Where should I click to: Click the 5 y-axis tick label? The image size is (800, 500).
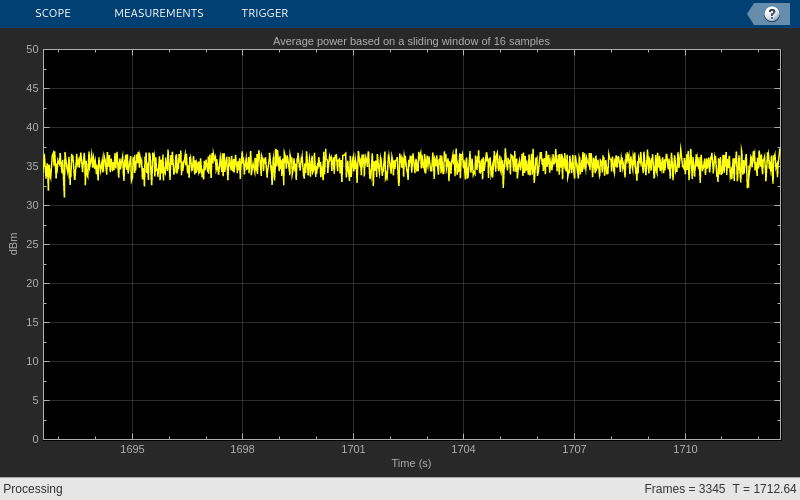coord(35,401)
